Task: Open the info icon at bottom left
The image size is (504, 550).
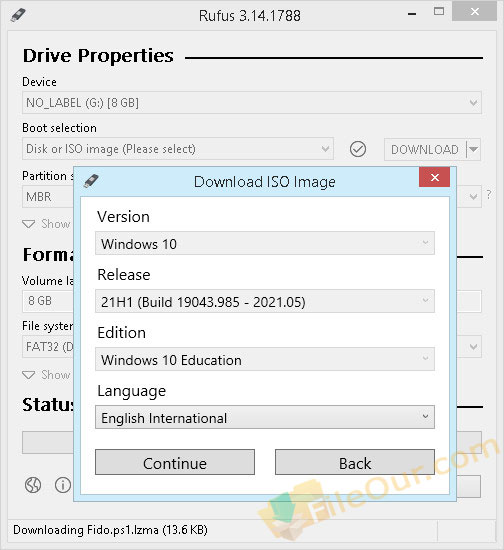Action: [x=63, y=485]
